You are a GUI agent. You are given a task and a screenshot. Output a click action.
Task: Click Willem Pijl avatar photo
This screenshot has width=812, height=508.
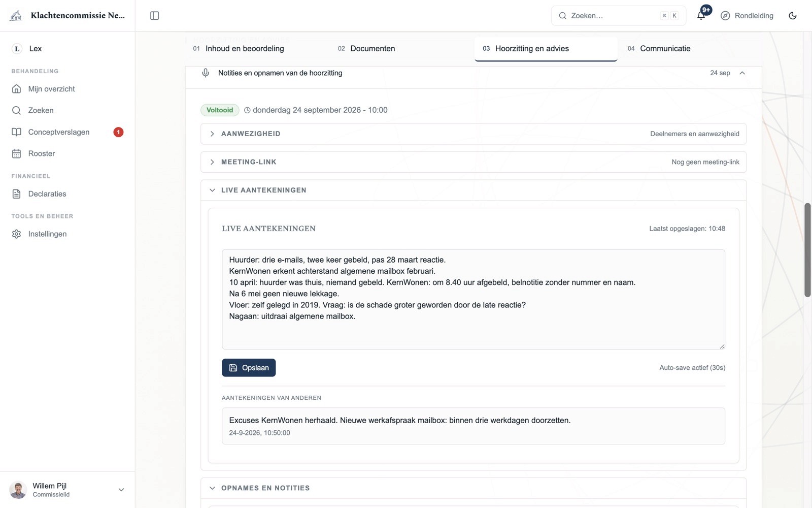(18, 490)
